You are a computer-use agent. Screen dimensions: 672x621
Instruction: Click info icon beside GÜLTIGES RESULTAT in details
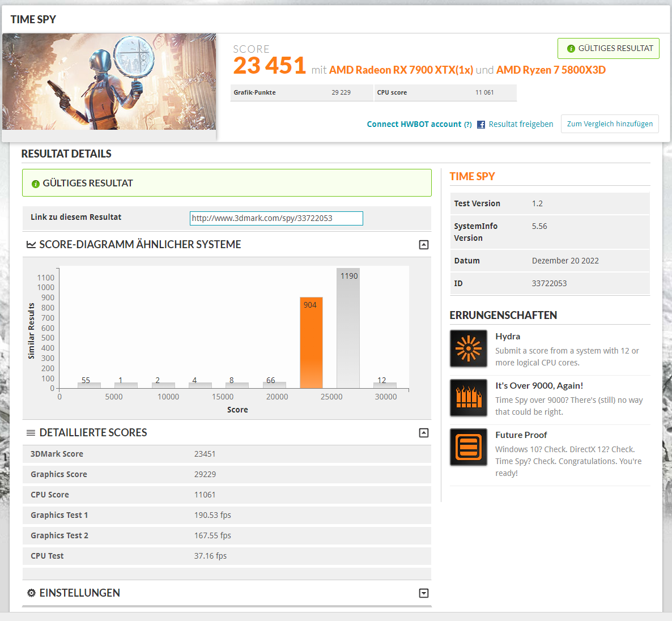click(x=36, y=184)
